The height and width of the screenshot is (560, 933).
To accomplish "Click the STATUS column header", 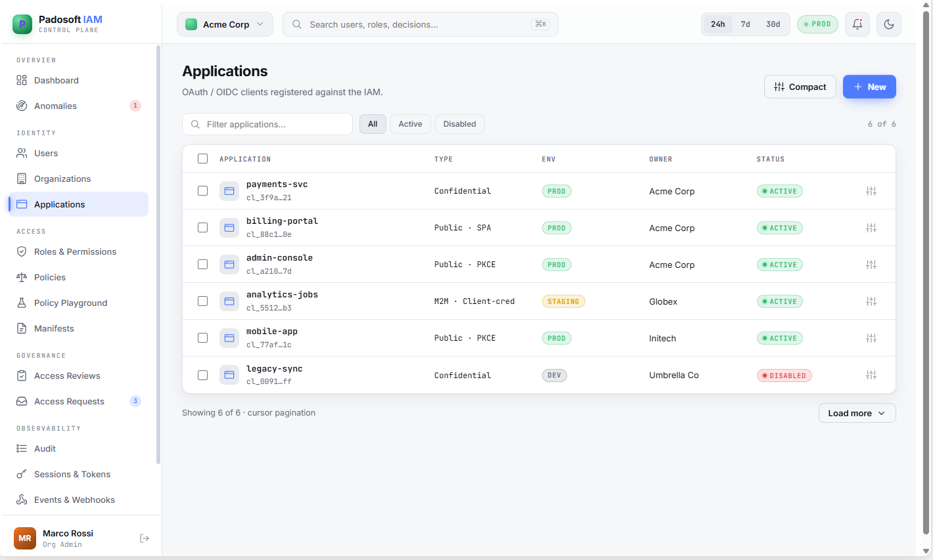I will (x=771, y=159).
